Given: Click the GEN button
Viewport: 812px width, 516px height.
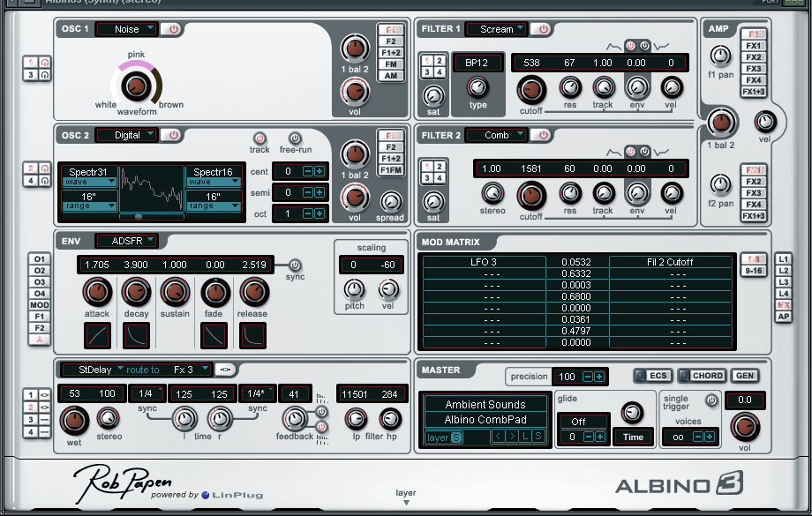Looking at the screenshot, I should 745,376.
